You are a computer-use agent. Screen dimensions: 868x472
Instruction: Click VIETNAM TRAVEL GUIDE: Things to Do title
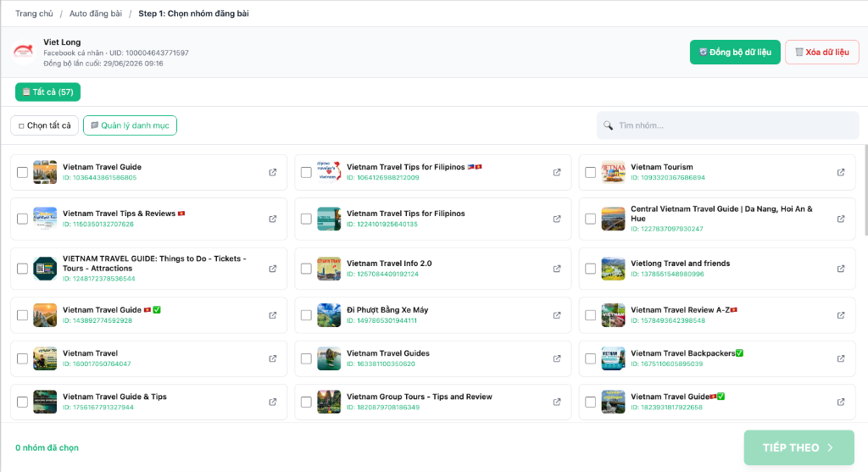point(154,264)
